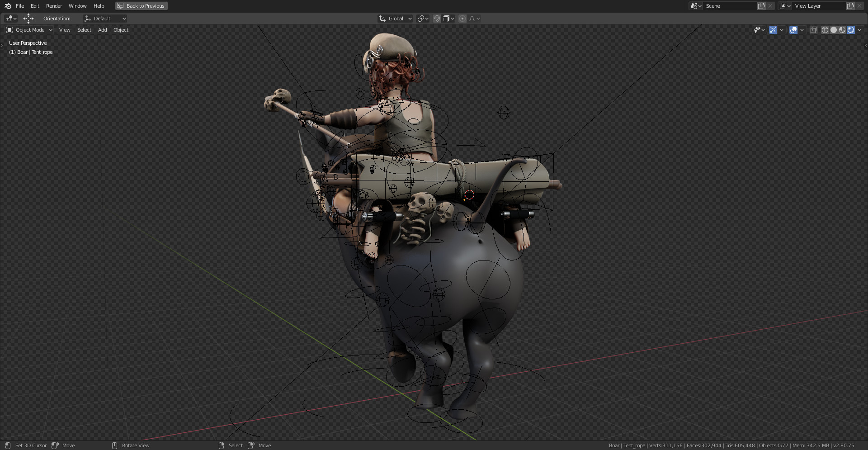This screenshot has width=868, height=450.
Task: Open the shading options dropdown arrow
Action: tap(859, 30)
